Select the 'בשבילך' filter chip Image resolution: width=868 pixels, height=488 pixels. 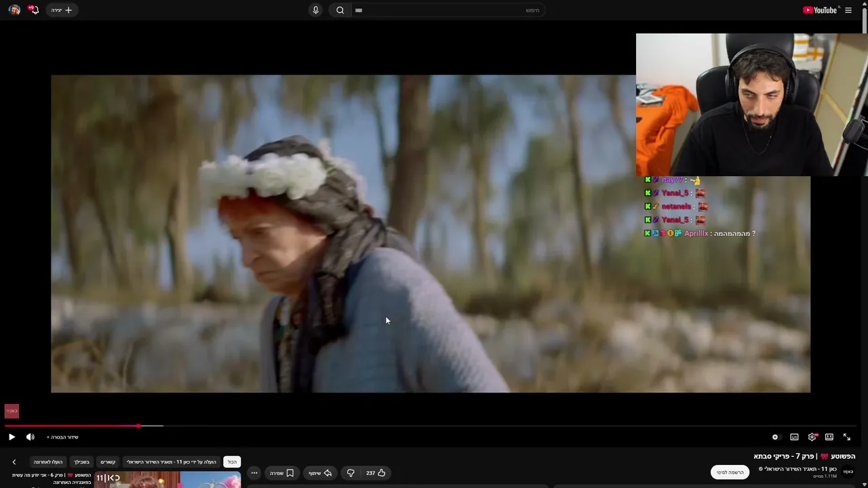81,462
